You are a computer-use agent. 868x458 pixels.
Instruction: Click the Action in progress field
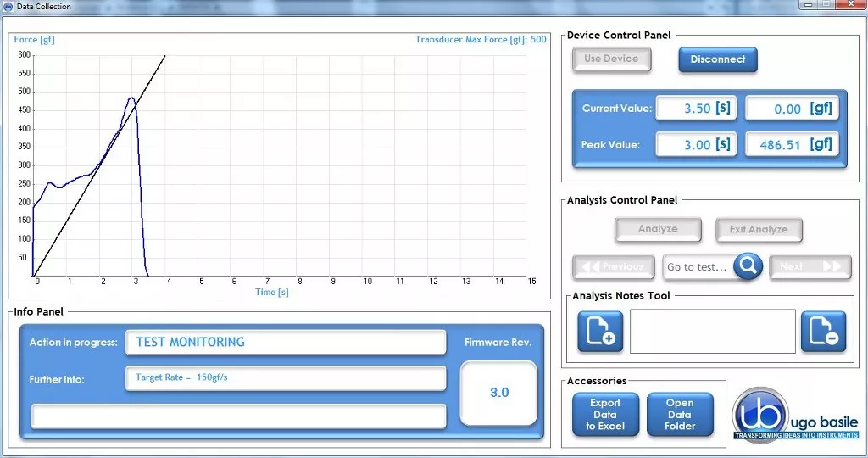click(x=286, y=343)
